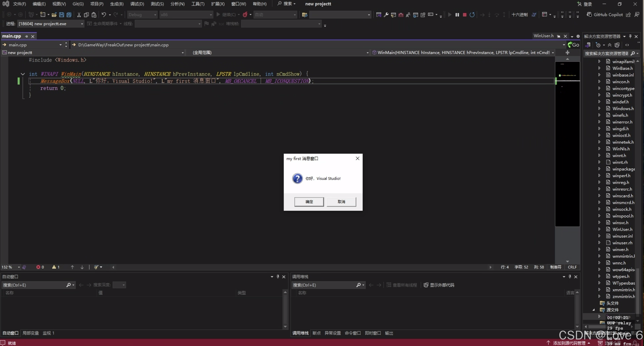Open the 调试(D) Debug menu
This screenshot has height=346, width=644.
coord(137,4)
